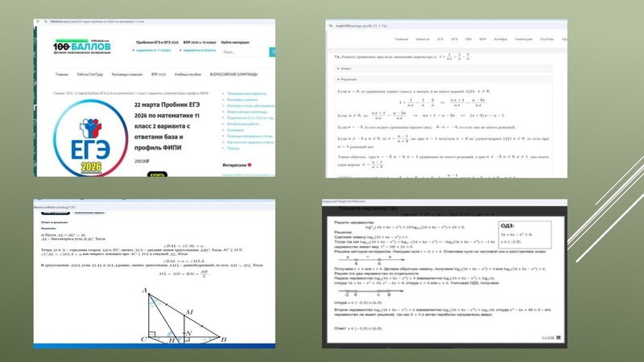This screenshot has height=362, width=644.
Task: Open Итоговое устное собеседование sidebar link
Action: coord(250,106)
